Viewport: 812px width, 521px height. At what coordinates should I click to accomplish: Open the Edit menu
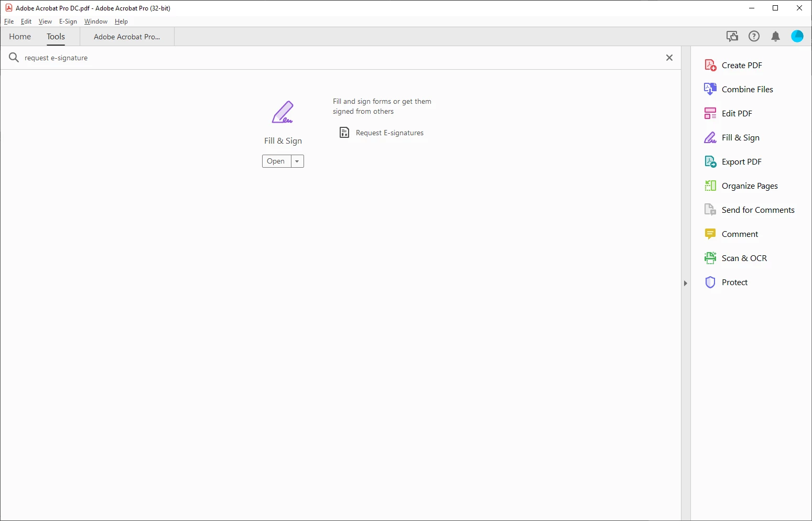[x=26, y=21]
